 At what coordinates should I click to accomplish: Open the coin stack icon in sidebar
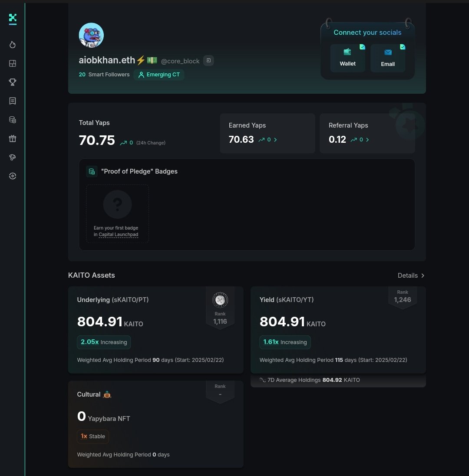coord(13,120)
